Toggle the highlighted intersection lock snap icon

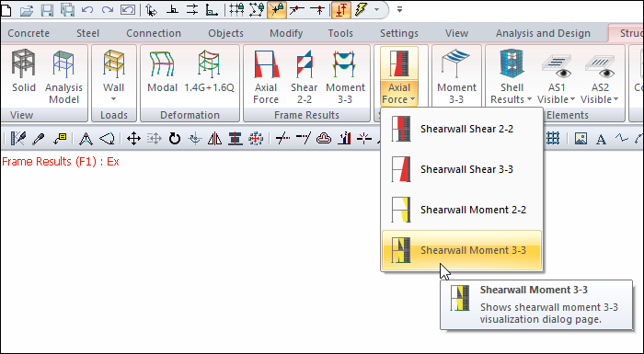277,10
